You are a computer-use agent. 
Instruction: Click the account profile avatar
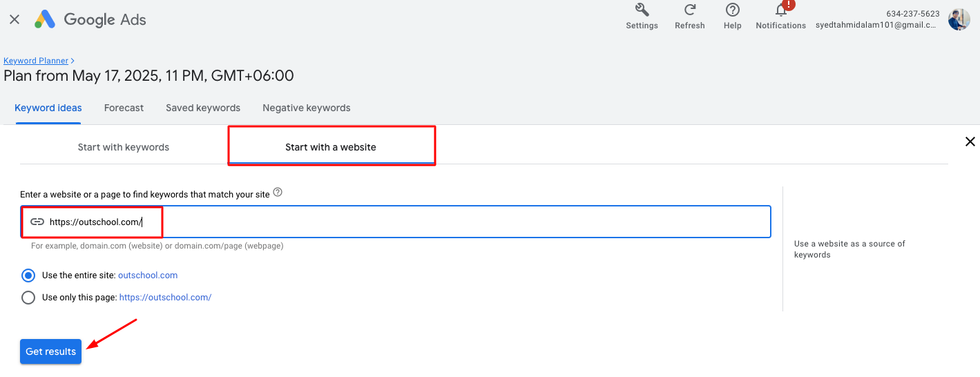pos(959,19)
